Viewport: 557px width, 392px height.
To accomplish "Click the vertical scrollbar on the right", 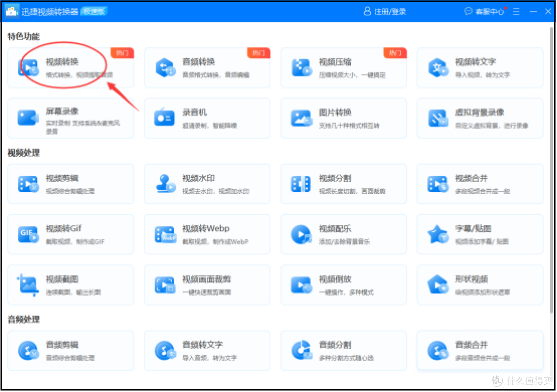I will click(x=551, y=171).
